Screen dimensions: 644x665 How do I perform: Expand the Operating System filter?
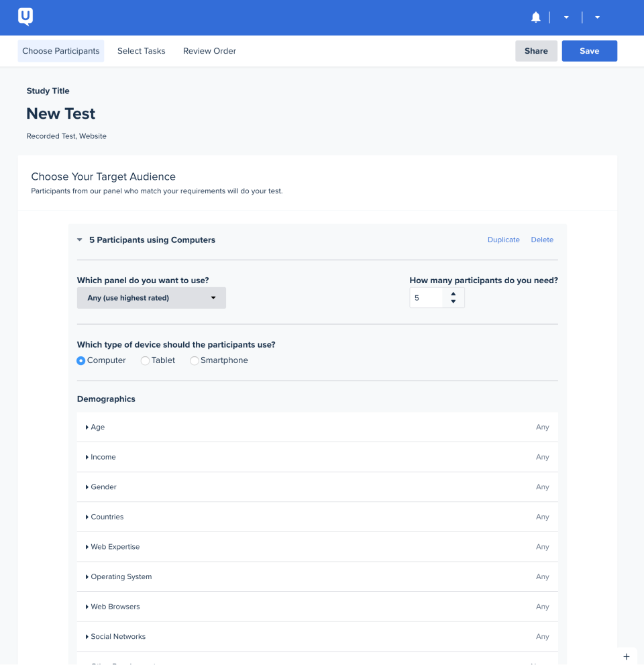119,576
